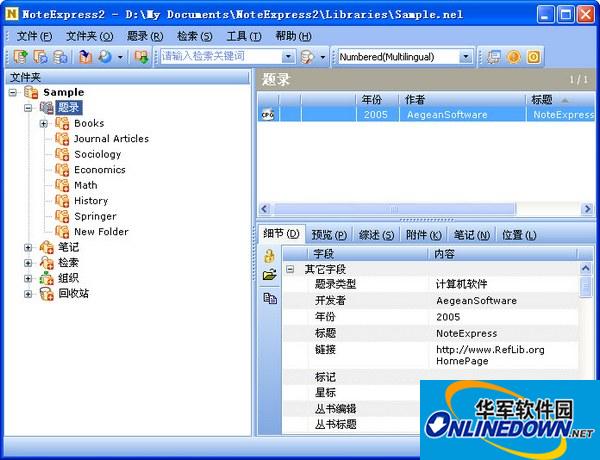The height and width of the screenshot is (460, 600).
Task: Expand the 回收站 tree node
Action: pyautogui.click(x=28, y=294)
